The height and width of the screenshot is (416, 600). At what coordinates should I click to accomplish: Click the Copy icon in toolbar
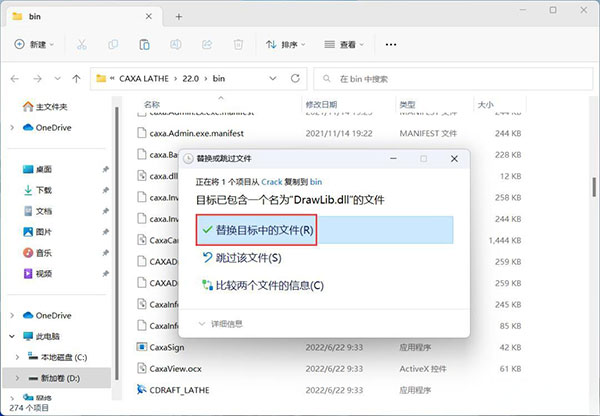pos(113,44)
